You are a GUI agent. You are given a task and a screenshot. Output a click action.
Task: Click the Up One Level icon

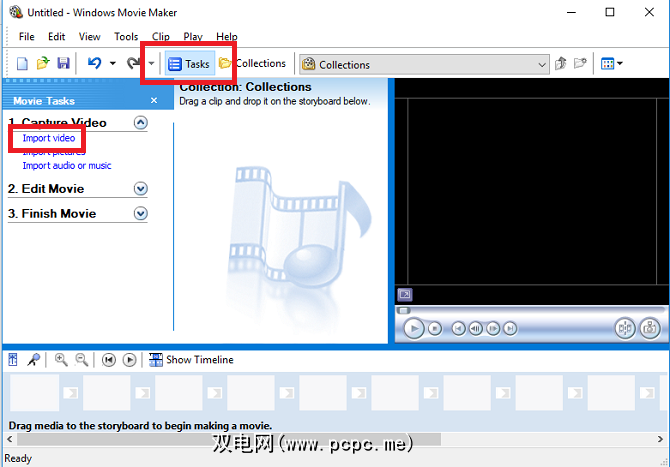[x=561, y=64]
